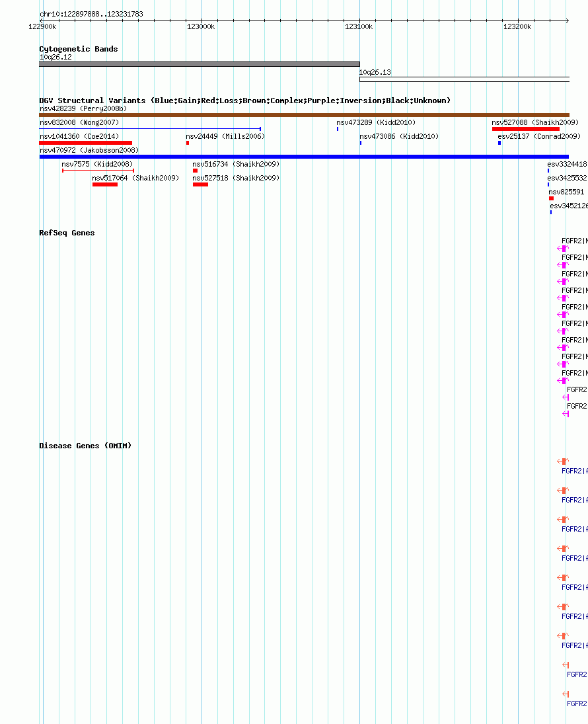Select the Cytogenetic Bands track title
The height and width of the screenshot is (724, 588).
(x=79, y=49)
